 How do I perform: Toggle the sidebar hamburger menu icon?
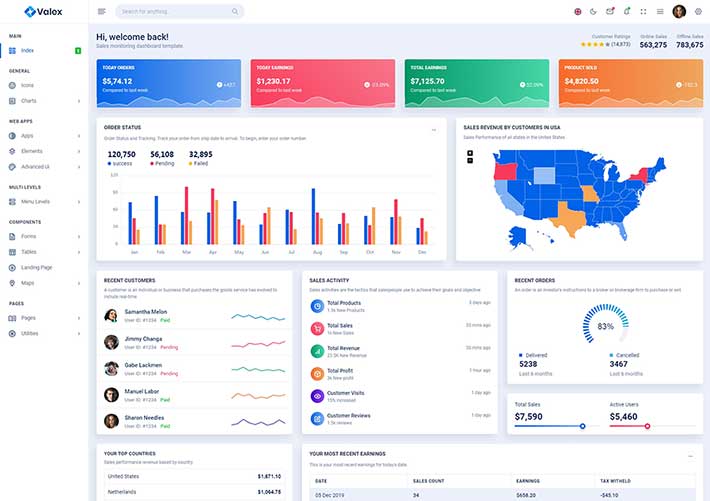coord(102,12)
